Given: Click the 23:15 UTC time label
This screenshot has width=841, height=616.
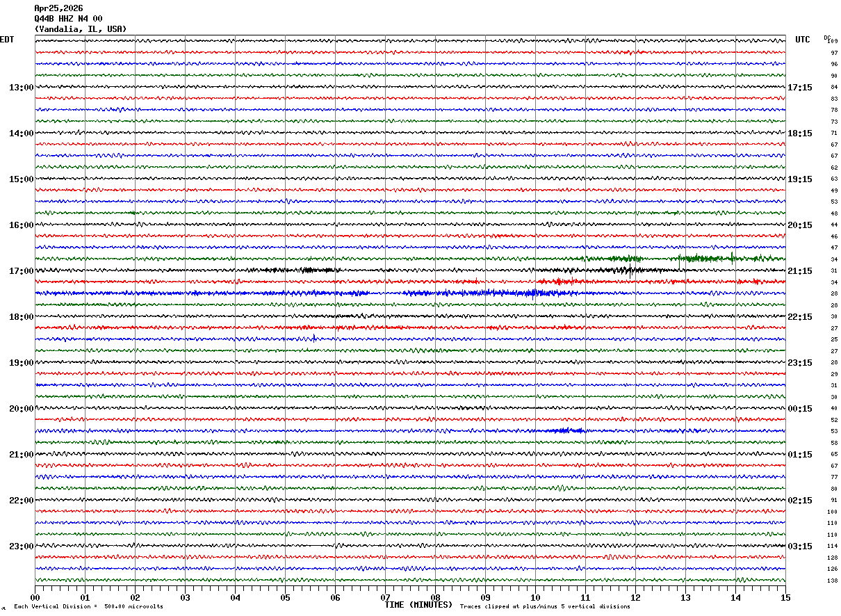Looking at the screenshot, I should click(800, 363).
